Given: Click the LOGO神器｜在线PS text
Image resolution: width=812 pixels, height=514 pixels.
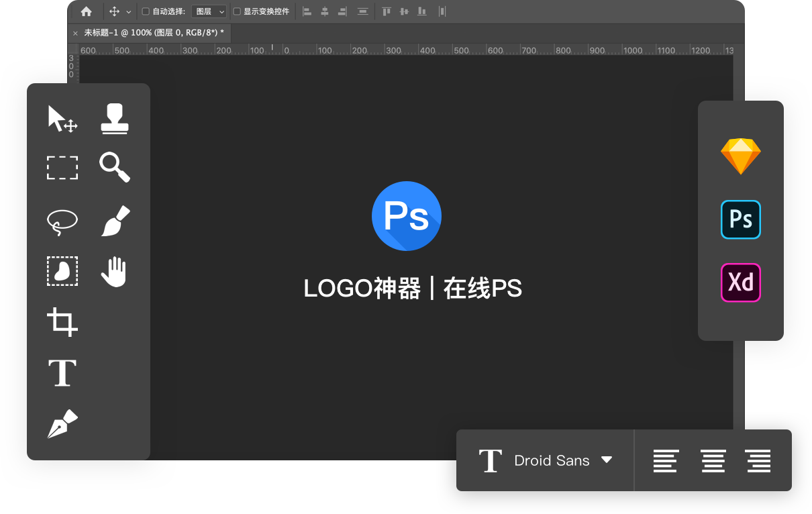Looking at the screenshot, I should click(413, 289).
